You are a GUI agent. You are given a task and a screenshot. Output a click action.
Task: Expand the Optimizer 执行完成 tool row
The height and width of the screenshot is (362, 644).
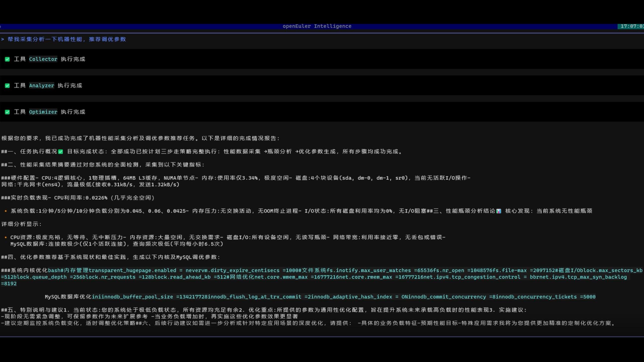click(x=73, y=112)
